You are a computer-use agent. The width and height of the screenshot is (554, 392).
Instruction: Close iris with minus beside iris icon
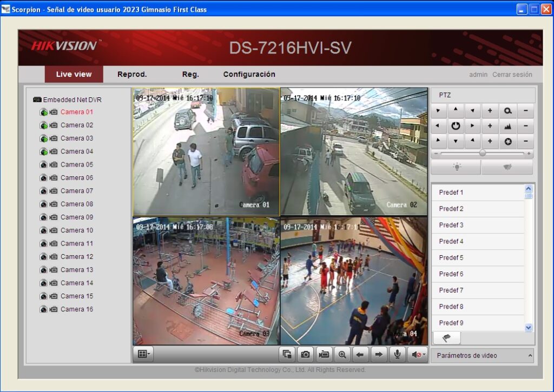point(526,141)
